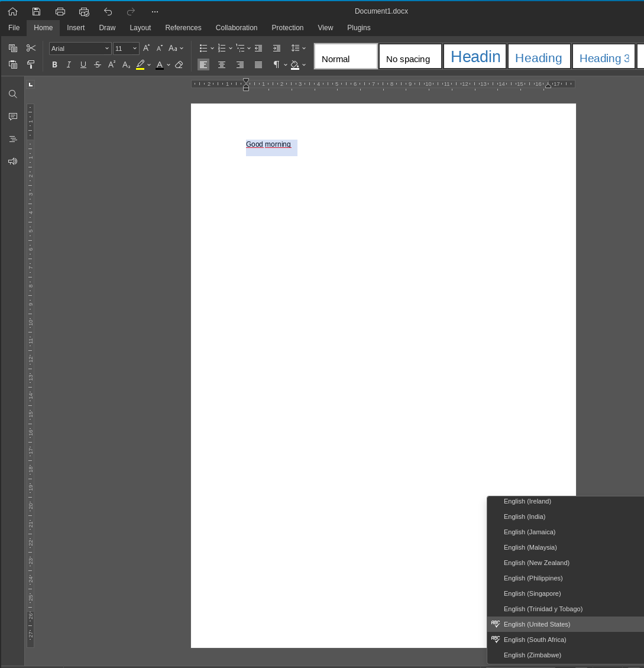Open the Feedback megaphone icon
644x668 pixels.
(x=13, y=161)
